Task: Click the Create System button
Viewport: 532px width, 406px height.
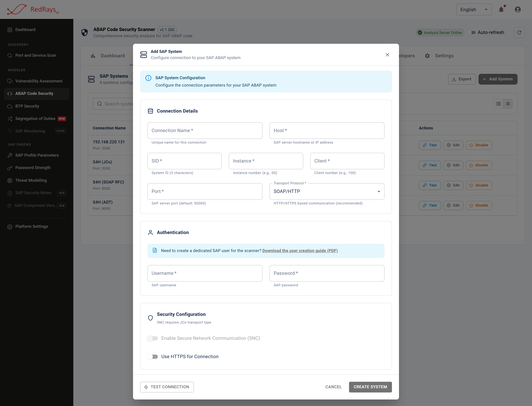Action: pos(370,387)
